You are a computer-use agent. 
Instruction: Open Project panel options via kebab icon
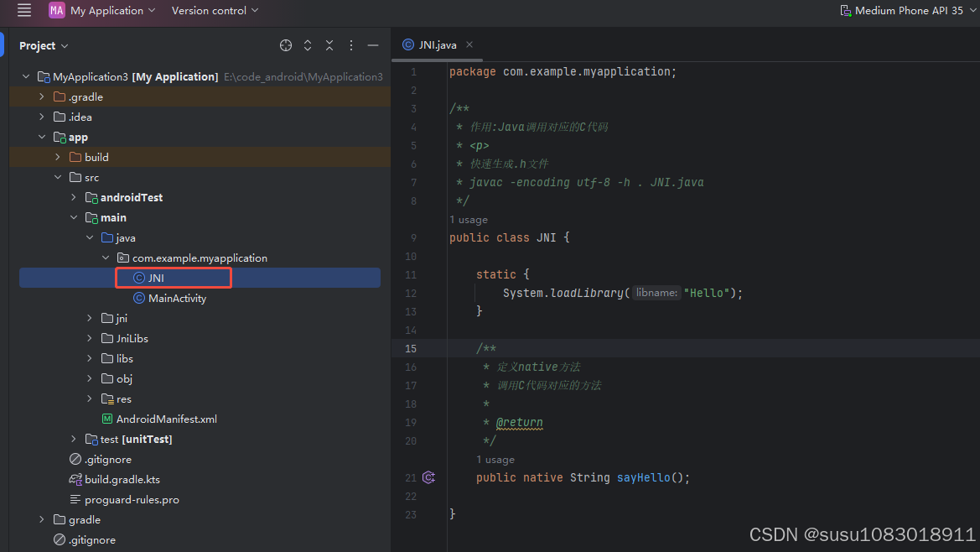point(351,44)
